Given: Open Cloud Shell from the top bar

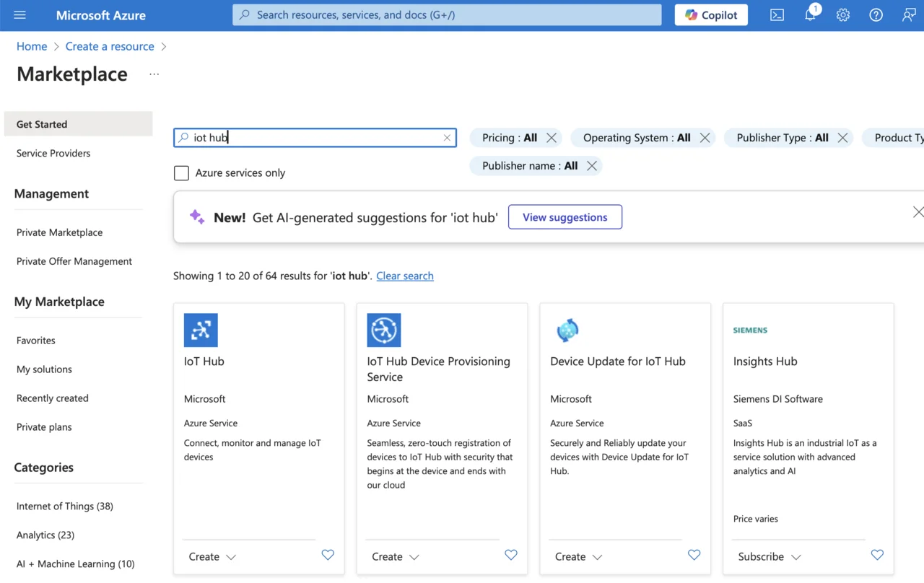Looking at the screenshot, I should point(777,15).
